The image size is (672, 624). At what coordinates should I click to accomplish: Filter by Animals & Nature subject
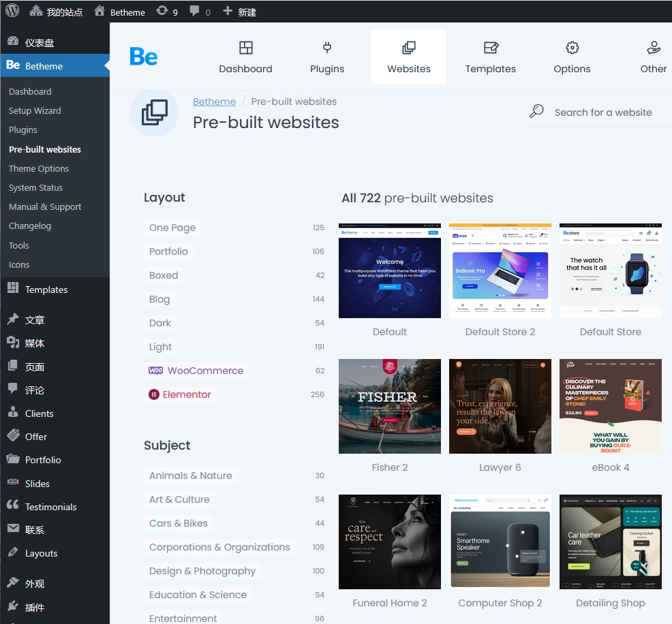[191, 475]
